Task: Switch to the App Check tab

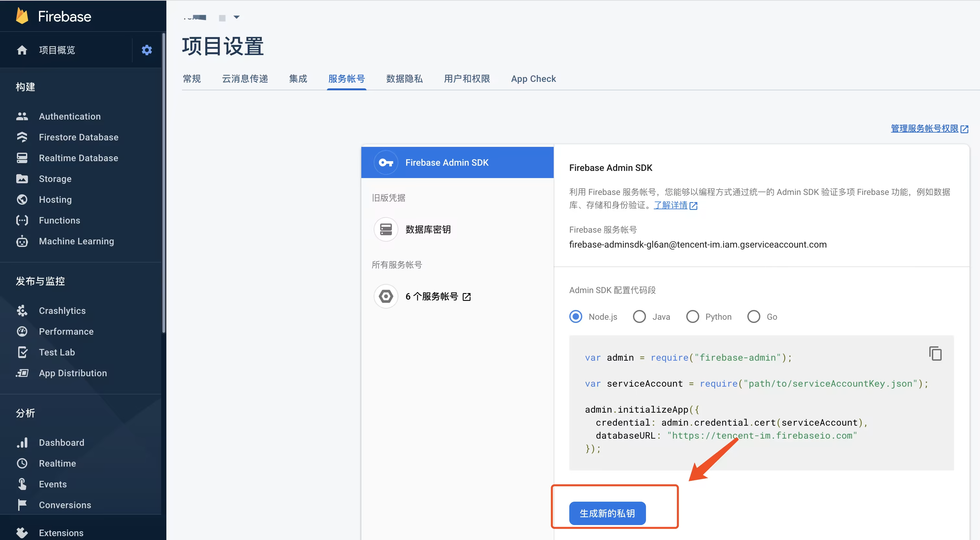Action: coord(533,79)
